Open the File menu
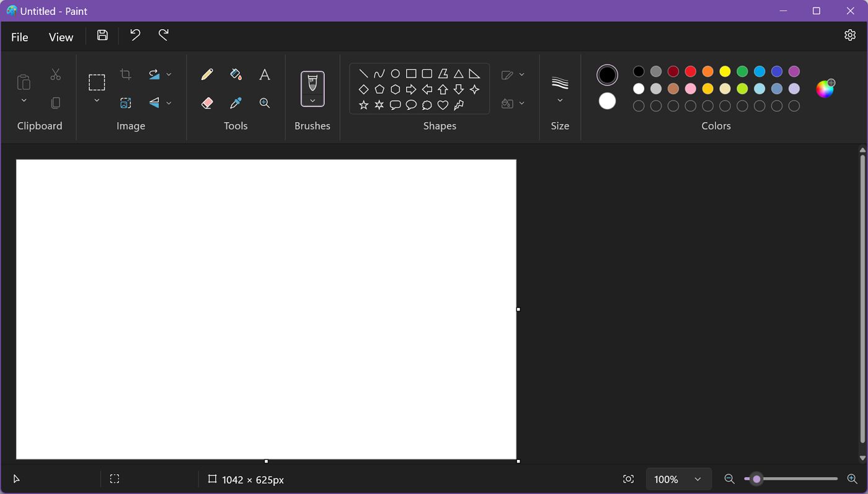The height and width of the screenshot is (494, 868). click(20, 37)
